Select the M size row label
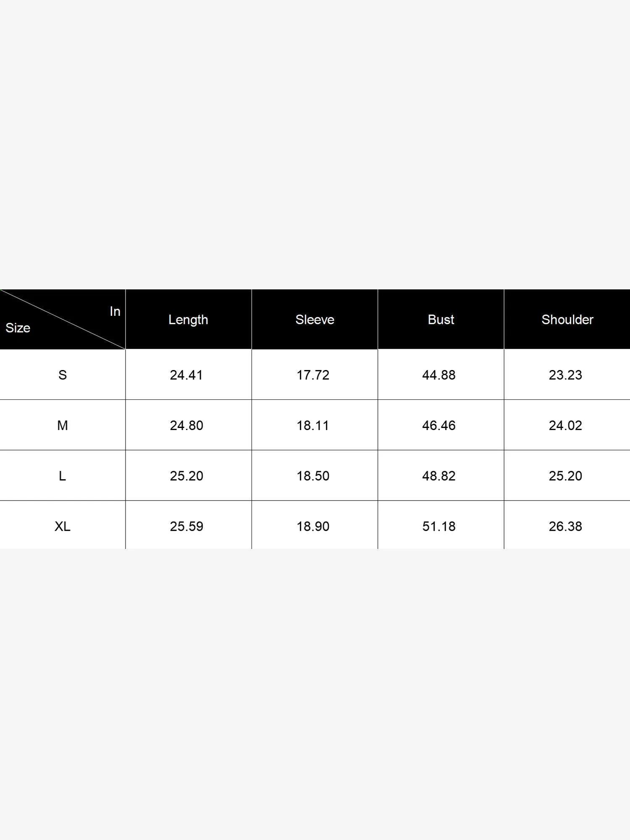Image resolution: width=630 pixels, height=840 pixels. click(x=62, y=425)
